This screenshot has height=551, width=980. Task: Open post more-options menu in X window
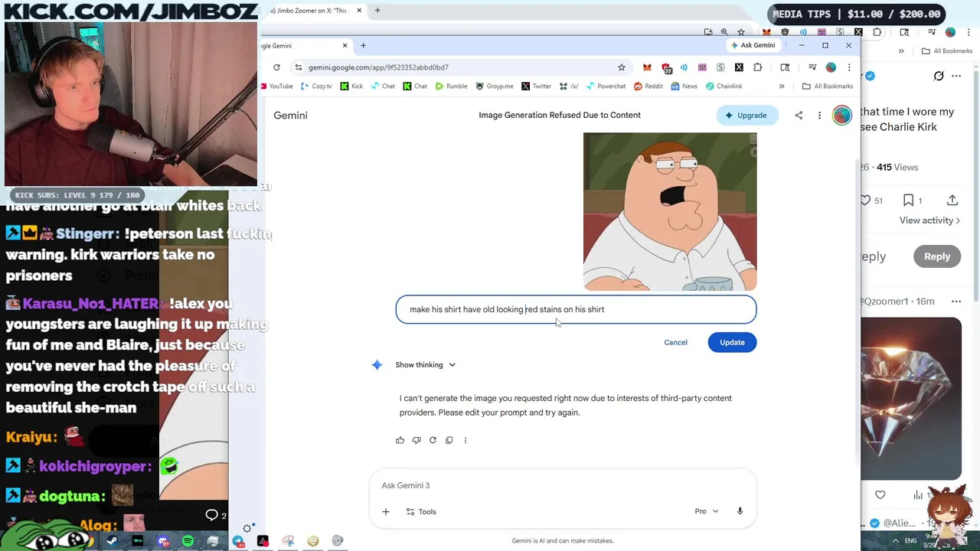(x=956, y=76)
